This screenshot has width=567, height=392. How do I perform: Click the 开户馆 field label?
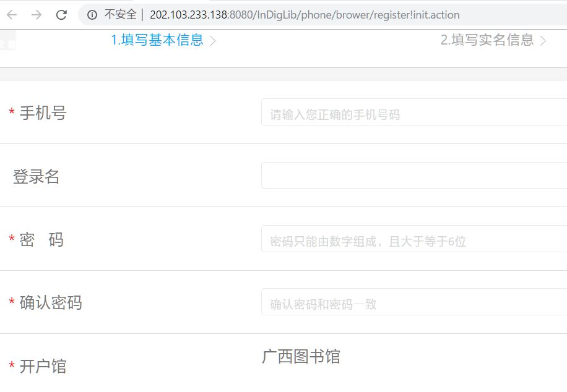43,367
